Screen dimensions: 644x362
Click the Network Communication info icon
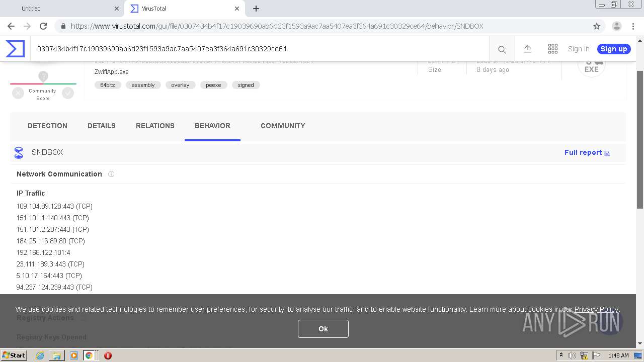click(x=111, y=174)
